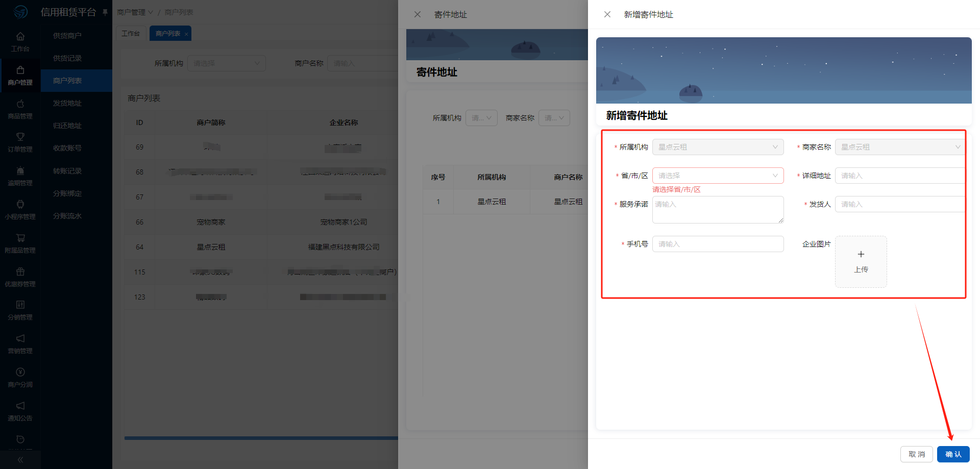The image size is (980, 469).
Task: Close the 寄件地址 drawer
Action: click(418, 14)
